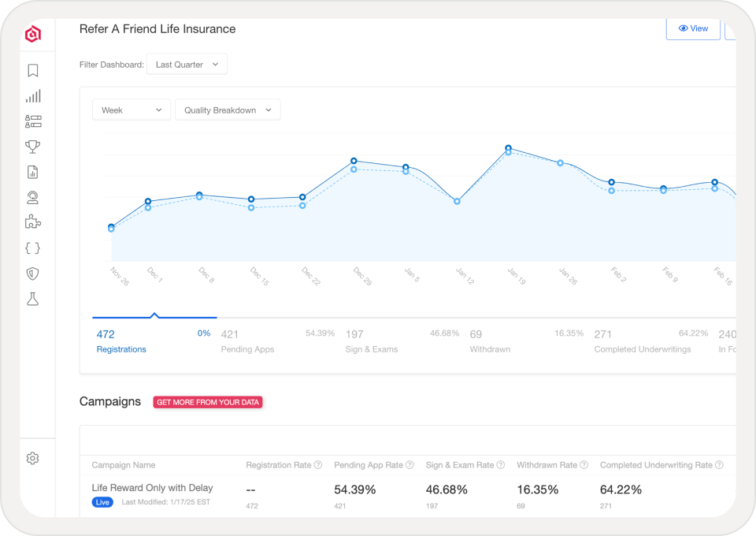Open the trophy rewards icon

(x=33, y=147)
